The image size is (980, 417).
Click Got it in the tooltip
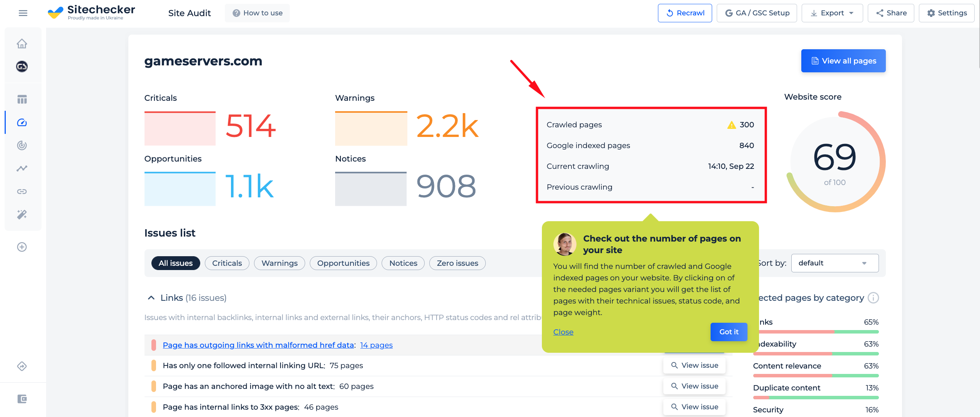729,332
